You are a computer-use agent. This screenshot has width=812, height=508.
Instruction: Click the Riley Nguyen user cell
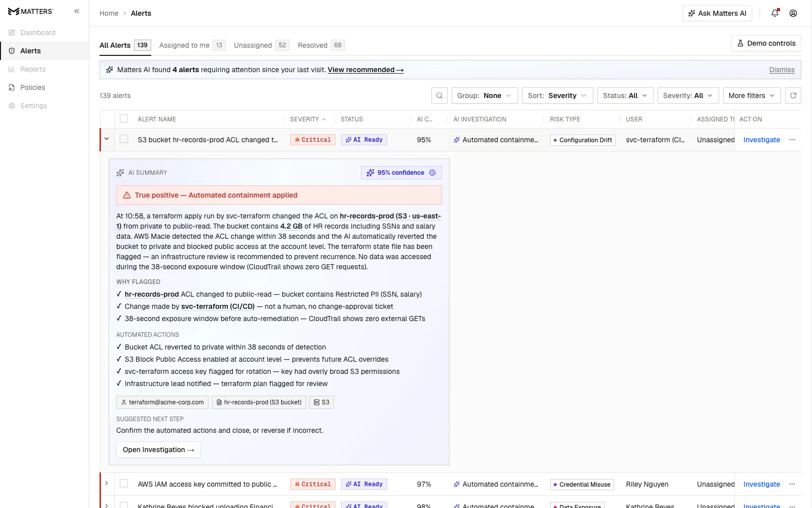647,484
